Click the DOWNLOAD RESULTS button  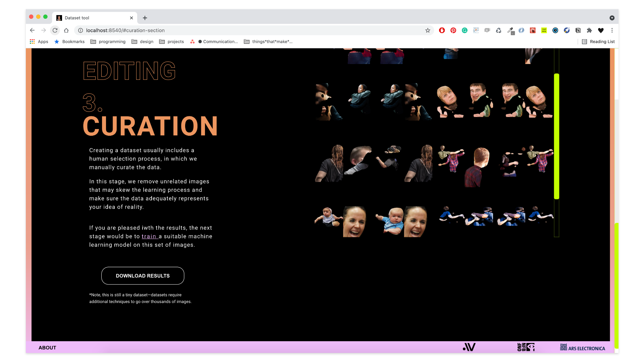tap(143, 276)
